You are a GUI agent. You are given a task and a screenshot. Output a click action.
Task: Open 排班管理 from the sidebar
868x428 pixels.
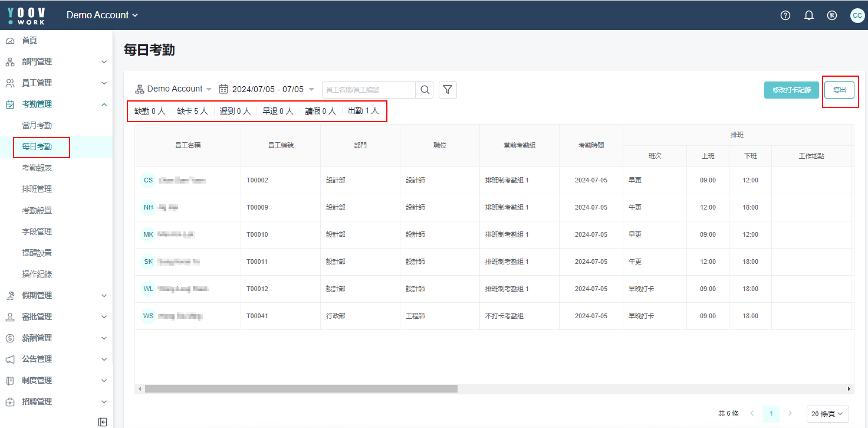tap(37, 189)
